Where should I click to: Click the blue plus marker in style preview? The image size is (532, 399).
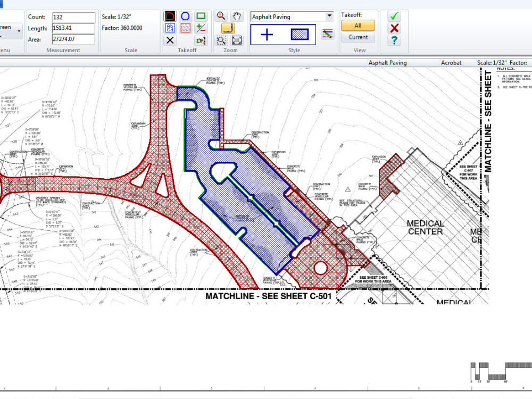(x=267, y=35)
